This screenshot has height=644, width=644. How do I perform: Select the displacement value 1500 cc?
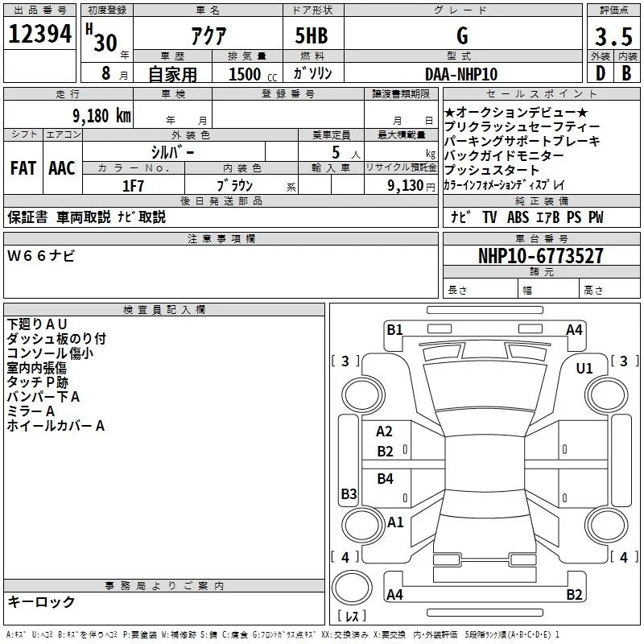point(253,74)
